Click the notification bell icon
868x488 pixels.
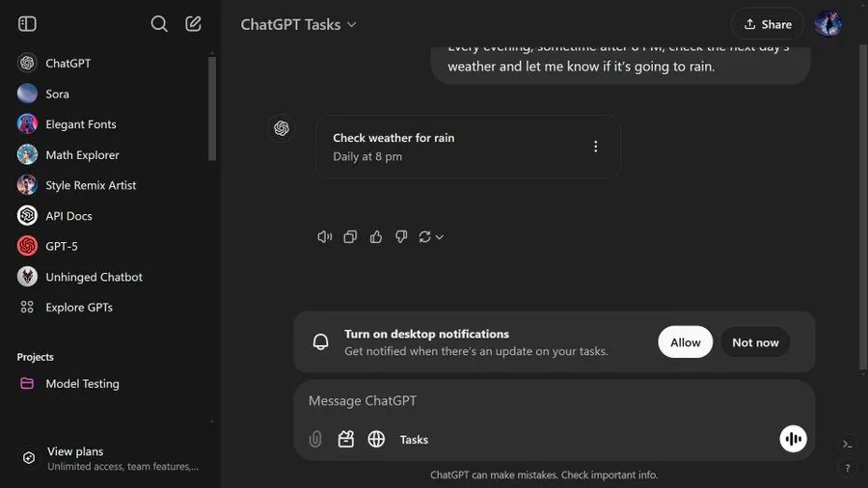(320, 342)
